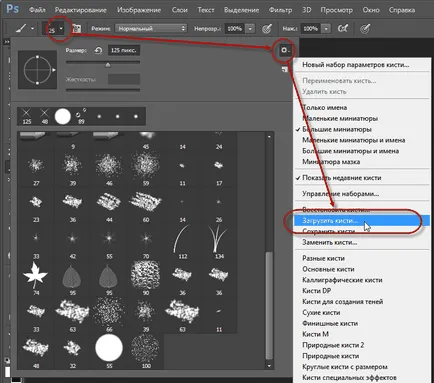Collapse the side panel with double-arrow
434x383 pixels.
coord(6,42)
